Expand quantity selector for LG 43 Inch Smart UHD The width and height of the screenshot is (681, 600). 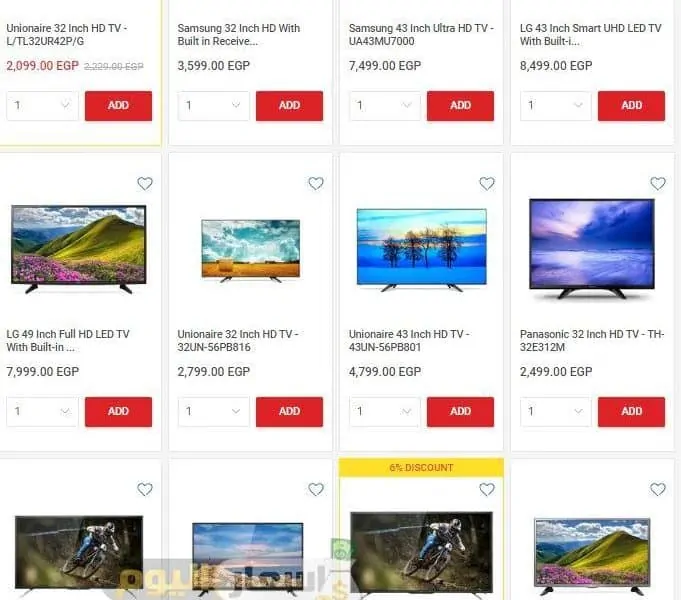pos(555,106)
